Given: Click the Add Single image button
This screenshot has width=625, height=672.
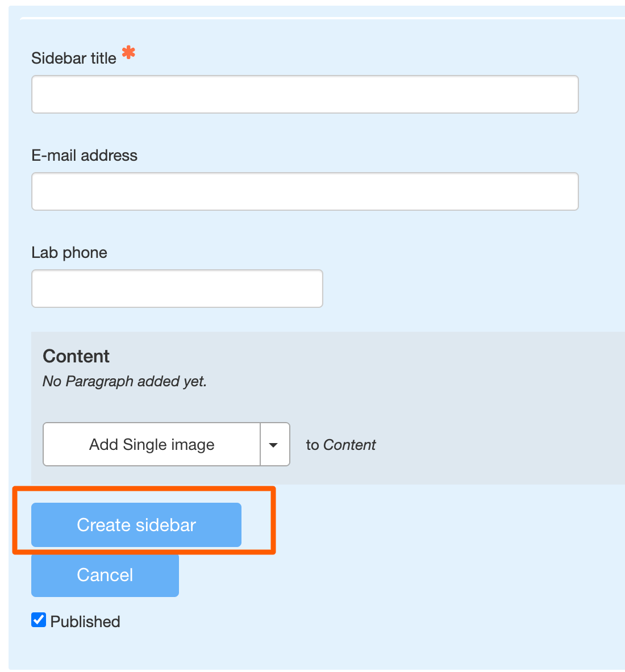Looking at the screenshot, I should pyautogui.click(x=151, y=444).
